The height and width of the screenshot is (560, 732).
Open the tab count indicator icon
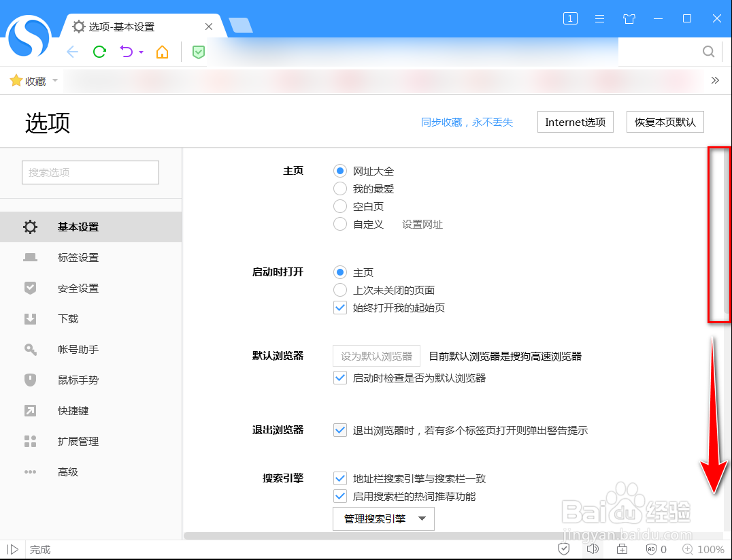570,18
